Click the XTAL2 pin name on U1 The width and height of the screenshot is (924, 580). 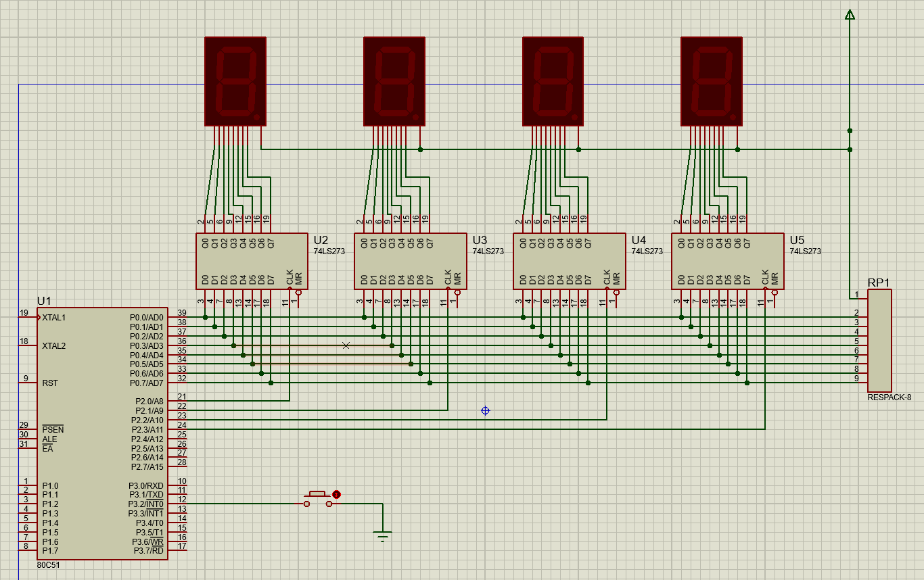[x=54, y=345]
